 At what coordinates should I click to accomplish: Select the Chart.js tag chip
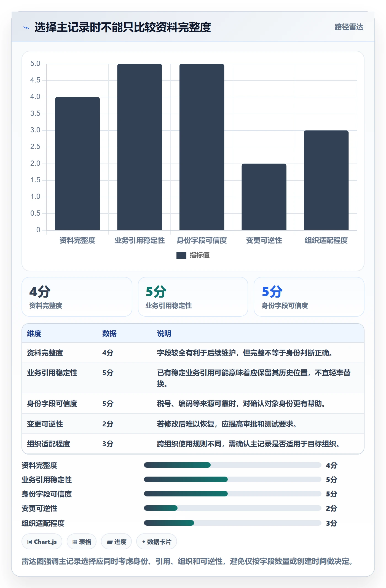[42, 542]
